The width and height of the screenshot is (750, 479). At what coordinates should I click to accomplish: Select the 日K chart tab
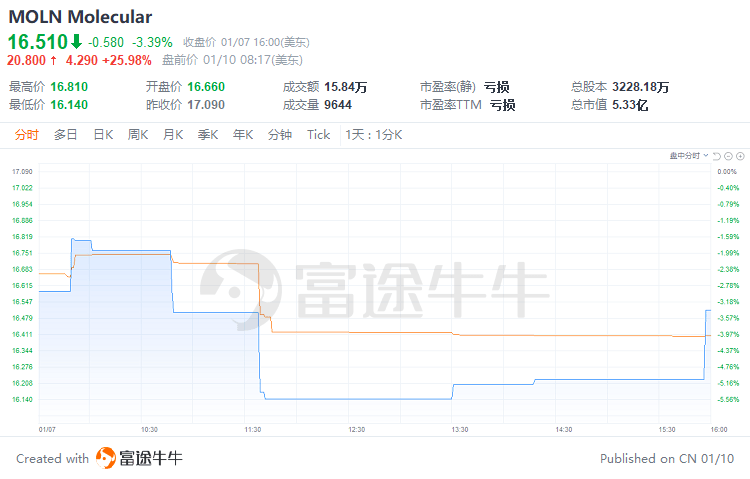[x=103, y=135]
